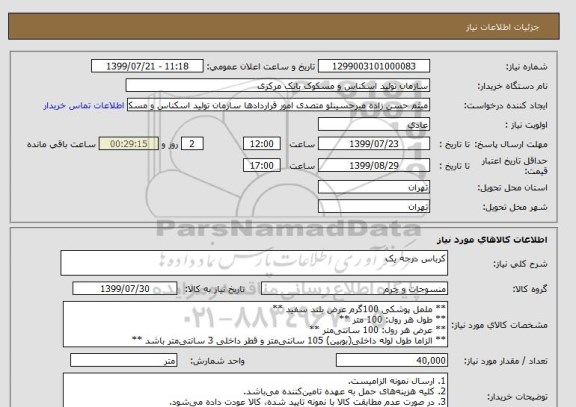The image size is (576, 407).
Task: Click the goods need date 1399/07/30
Action: tap(125, 289)
